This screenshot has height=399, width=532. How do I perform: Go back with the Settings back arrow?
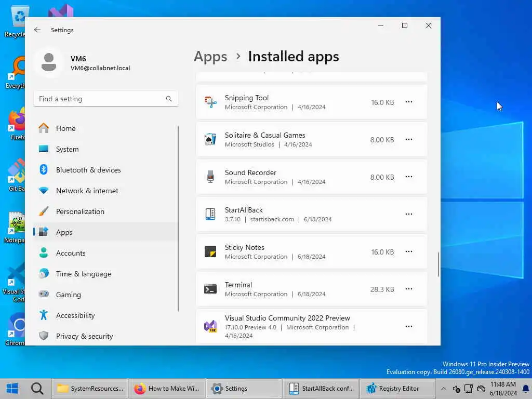(37, 30)
